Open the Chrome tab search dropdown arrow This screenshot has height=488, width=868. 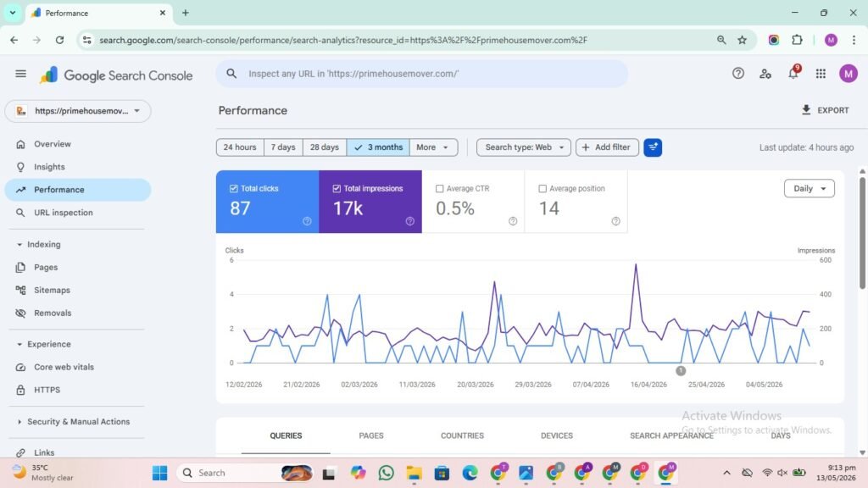click(12, 13)
